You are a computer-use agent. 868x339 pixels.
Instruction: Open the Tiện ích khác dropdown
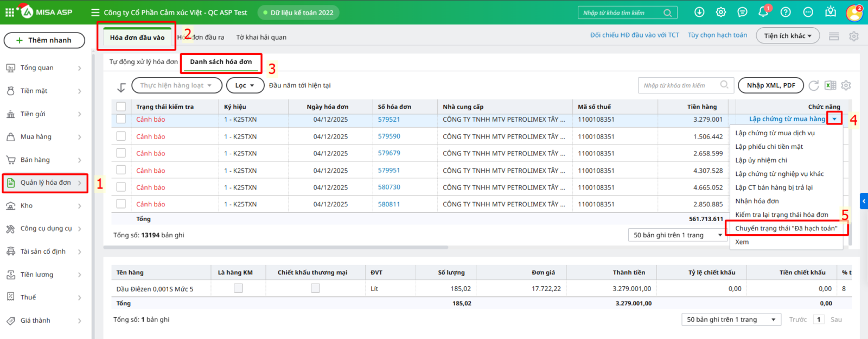[x=787, y=36]
